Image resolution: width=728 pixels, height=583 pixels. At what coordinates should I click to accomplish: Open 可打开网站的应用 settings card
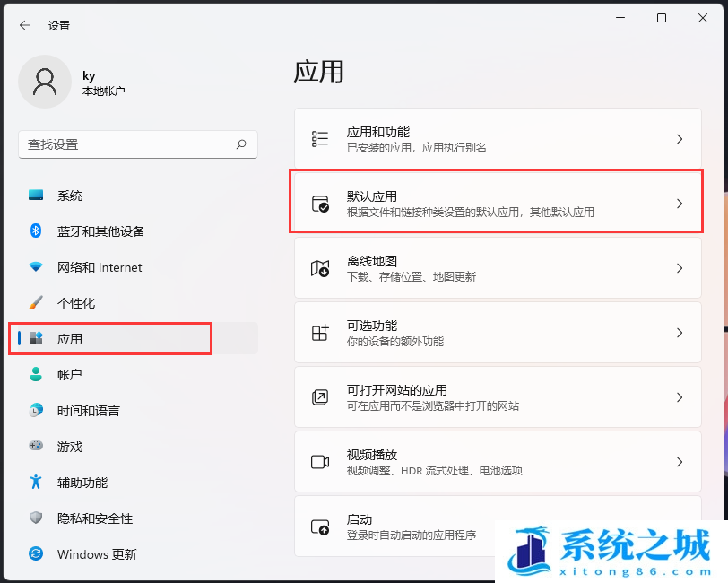click(x=498, y=397)
